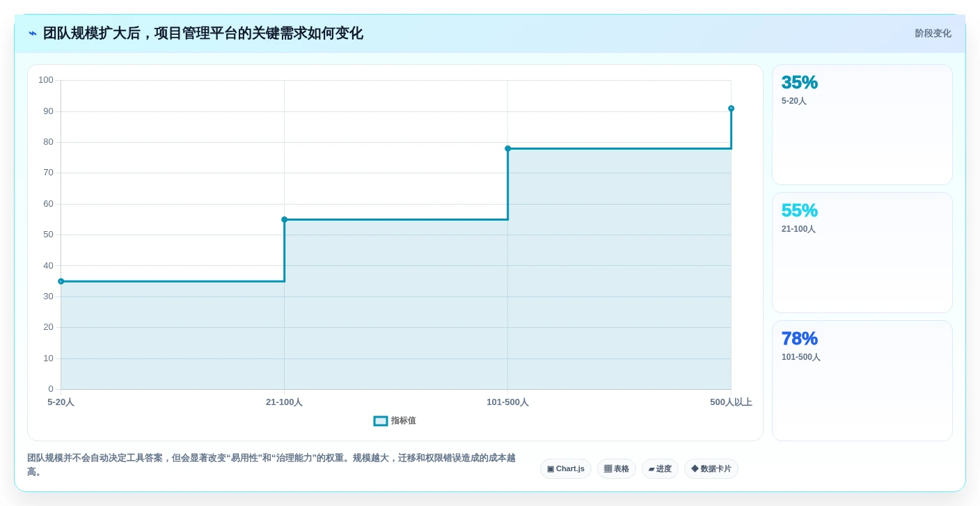Select the 500人以上 data point at 91
Viewport: 980px width, 506px height.
731,109
